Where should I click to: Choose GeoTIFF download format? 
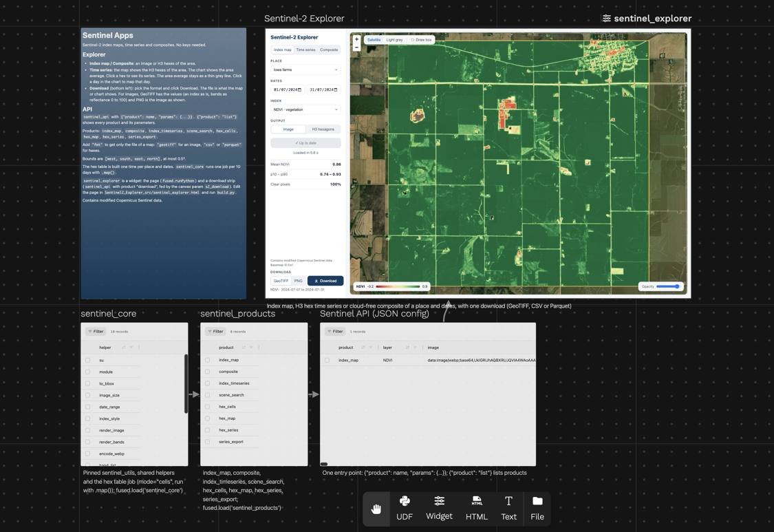(281, 281)
